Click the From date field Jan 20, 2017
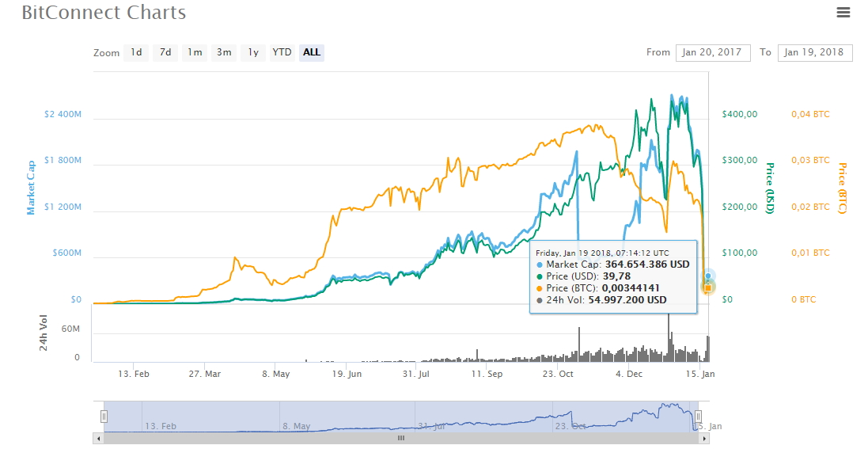 (x=713, y=52)
